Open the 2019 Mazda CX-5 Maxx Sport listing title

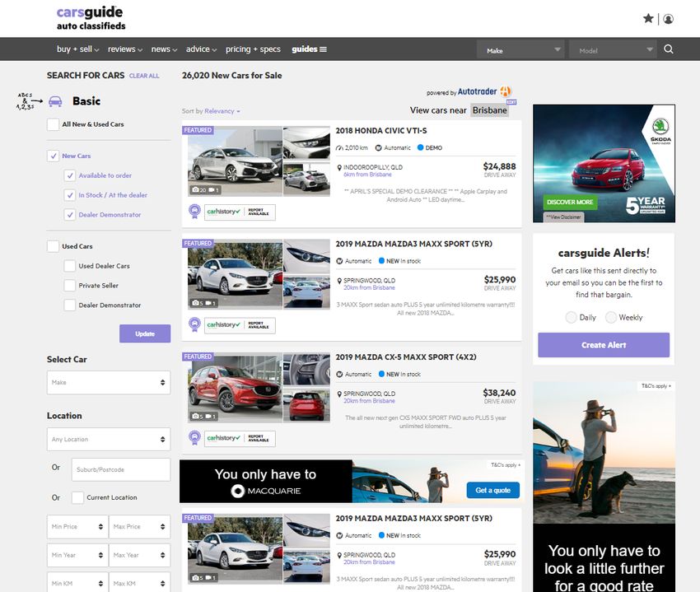[406, 357]
